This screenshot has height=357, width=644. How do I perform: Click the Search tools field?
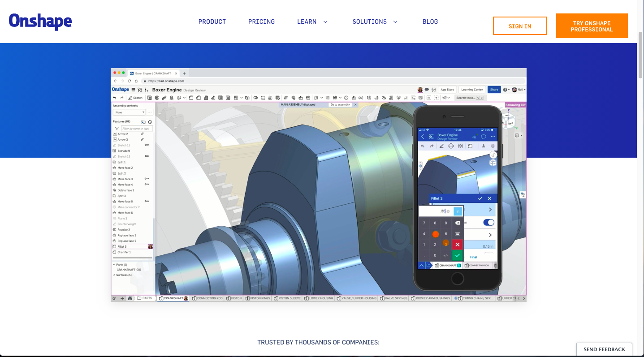coord(470,98)
